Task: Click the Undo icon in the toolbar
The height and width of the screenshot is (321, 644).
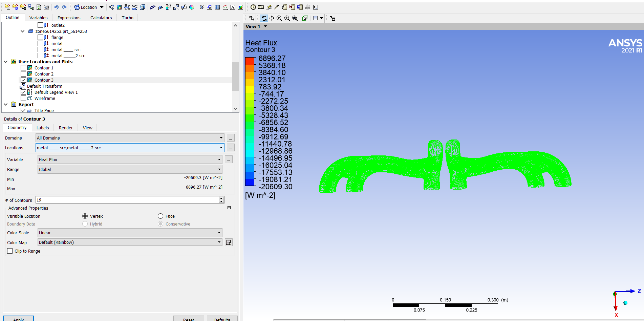Action: 57,7
